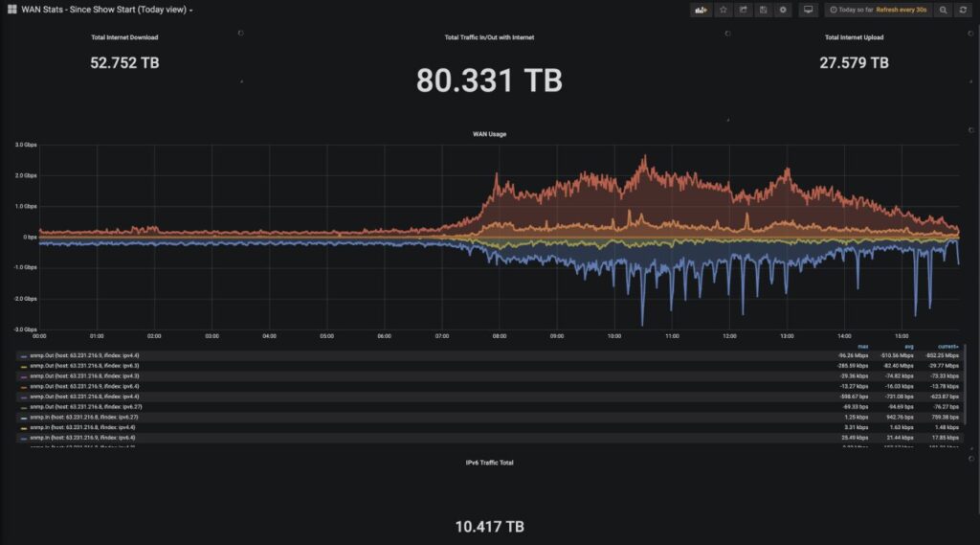Toggle series snmp.Out 63.231.216.8 ipv6.3
980x545 pixels.
pos(84,366)
